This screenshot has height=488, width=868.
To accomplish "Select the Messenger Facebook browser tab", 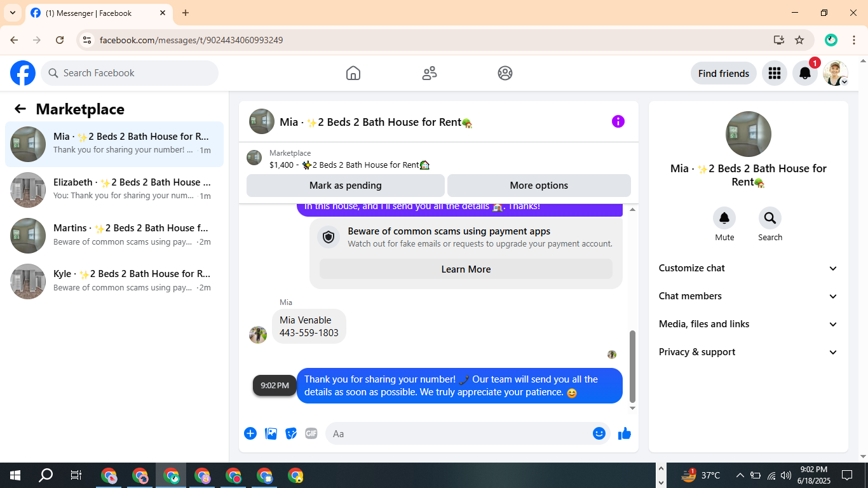I will click(98, 13).
